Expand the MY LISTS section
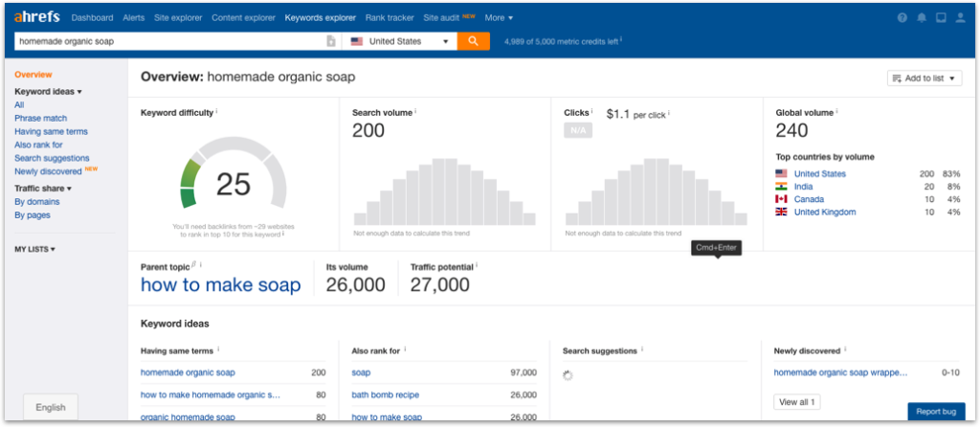Screen dimensions: 980x427 [x=35, y=249]
